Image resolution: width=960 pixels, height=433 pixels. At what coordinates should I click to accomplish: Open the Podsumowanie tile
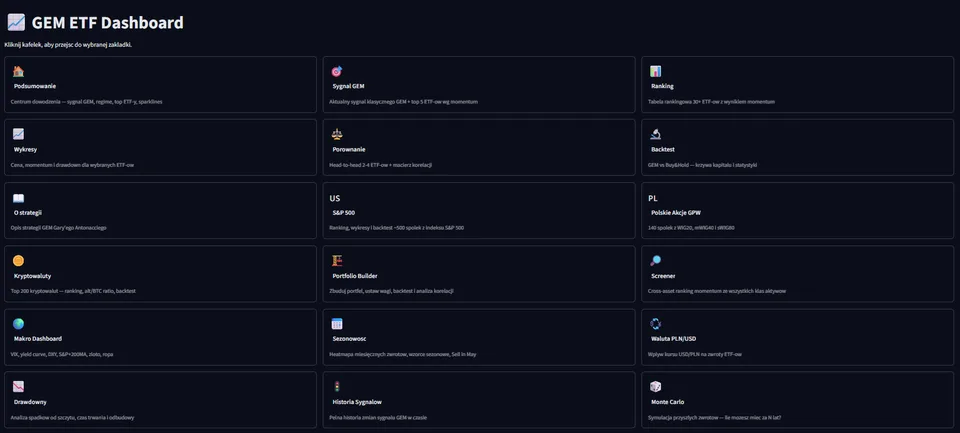point(160,85)
